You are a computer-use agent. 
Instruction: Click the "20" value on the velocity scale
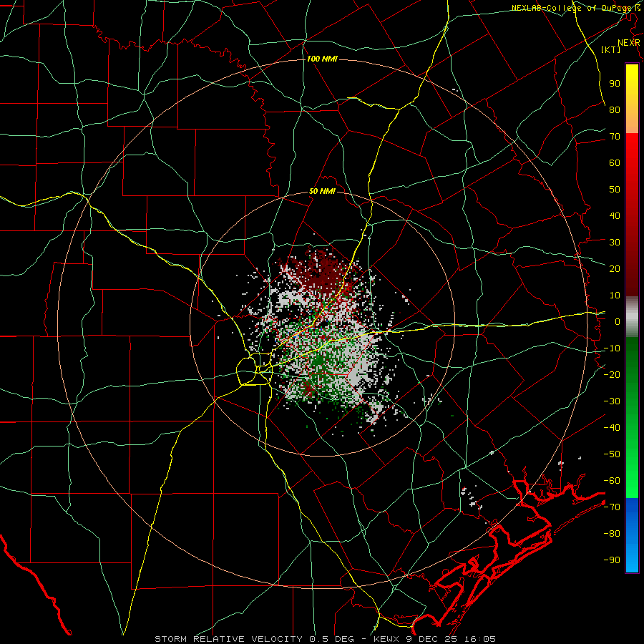click(615, 268)
